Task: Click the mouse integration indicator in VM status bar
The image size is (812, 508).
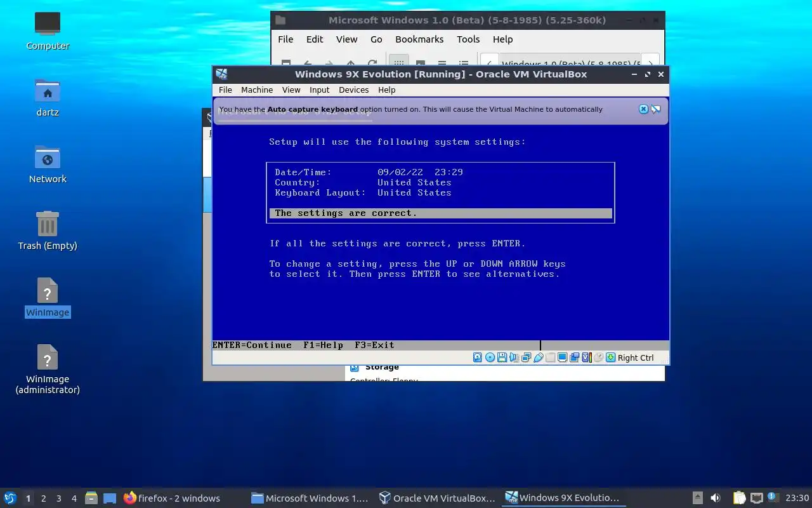Action: coord(598,358)
